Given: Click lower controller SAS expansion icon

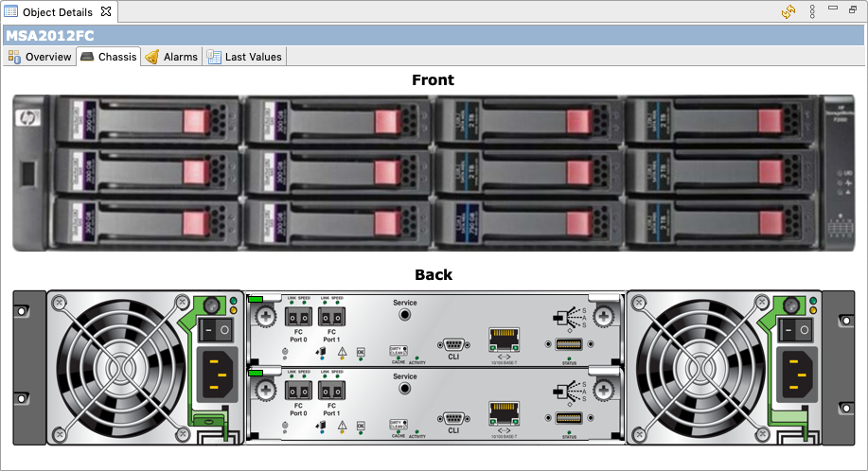Looking at the screenshot, I should 570,392.
